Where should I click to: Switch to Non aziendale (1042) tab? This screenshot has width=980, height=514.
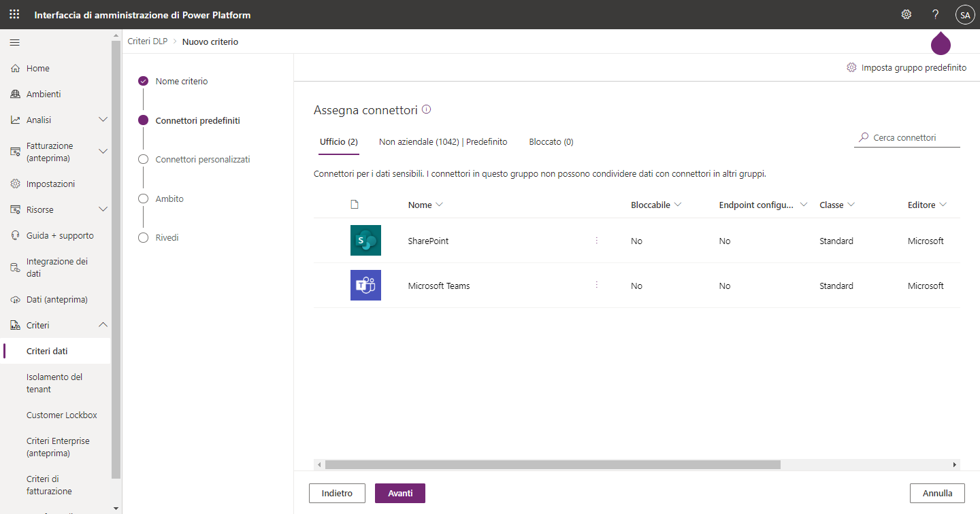point(443,142)
